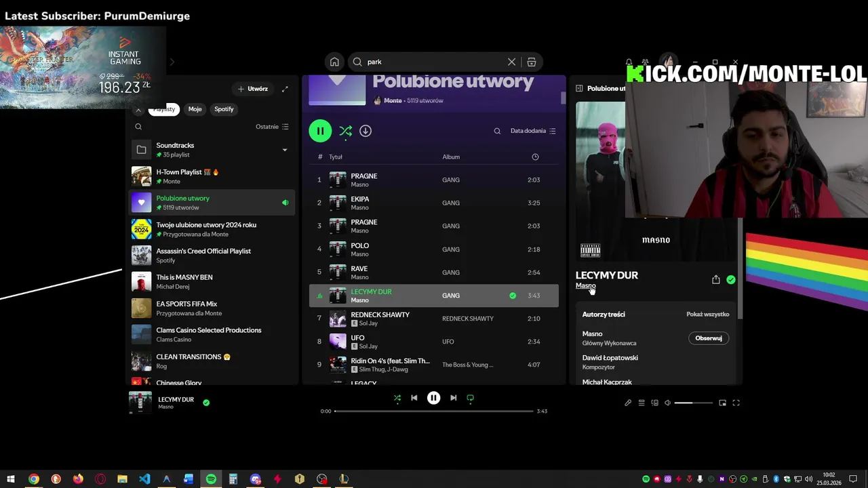The image size is (868, 488).
Task: Click the search field containing 'park'
Action: tap(435, 62)
